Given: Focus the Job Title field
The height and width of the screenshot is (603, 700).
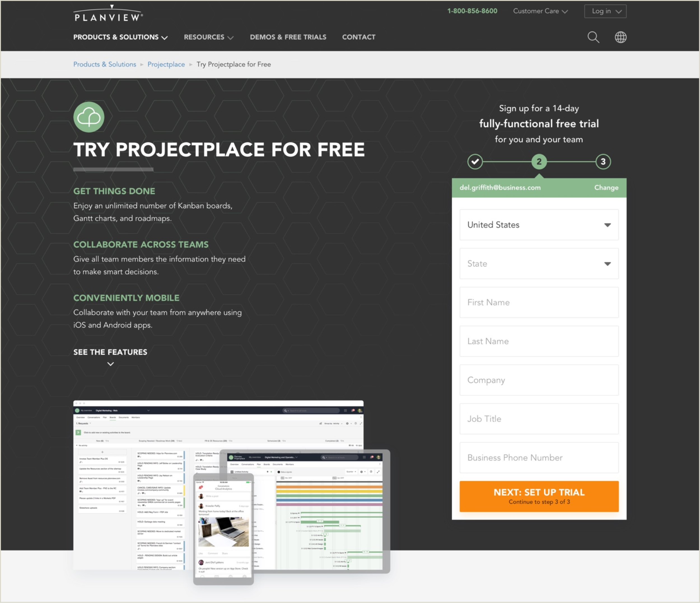Looking at the screenshot, I should pyautogui.click(x=539, y=419).
